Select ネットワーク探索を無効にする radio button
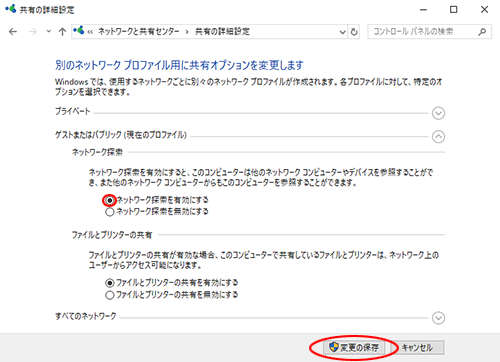 110,212
